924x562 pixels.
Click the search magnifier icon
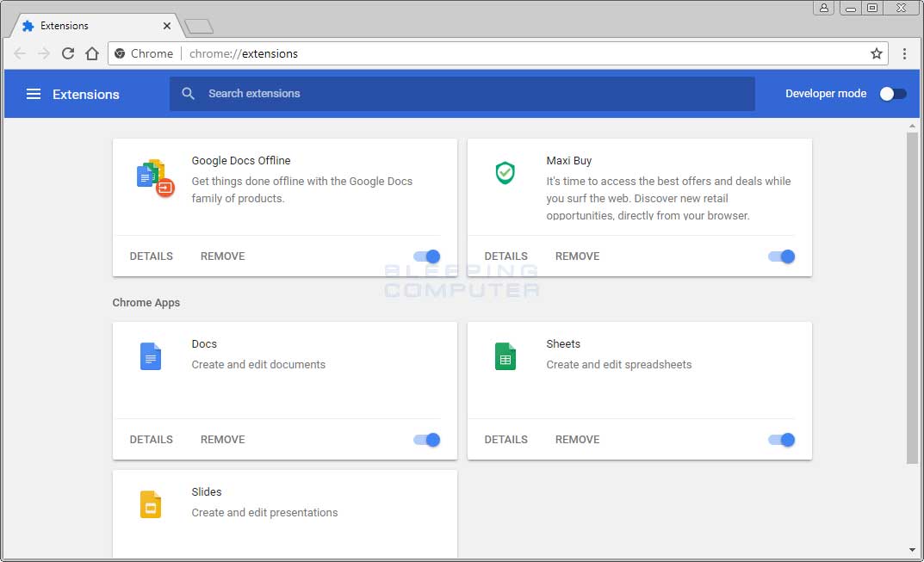click(x=188, y=93)
